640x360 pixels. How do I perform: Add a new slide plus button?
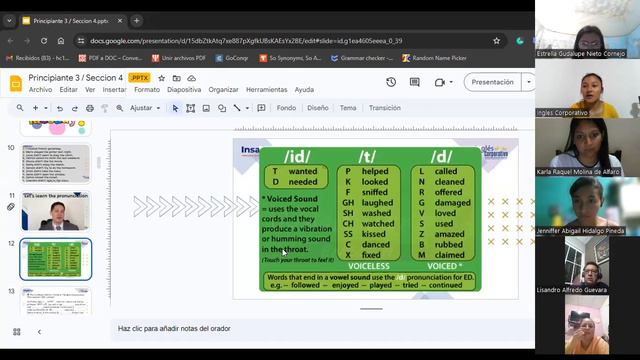[x=36, y=108]
